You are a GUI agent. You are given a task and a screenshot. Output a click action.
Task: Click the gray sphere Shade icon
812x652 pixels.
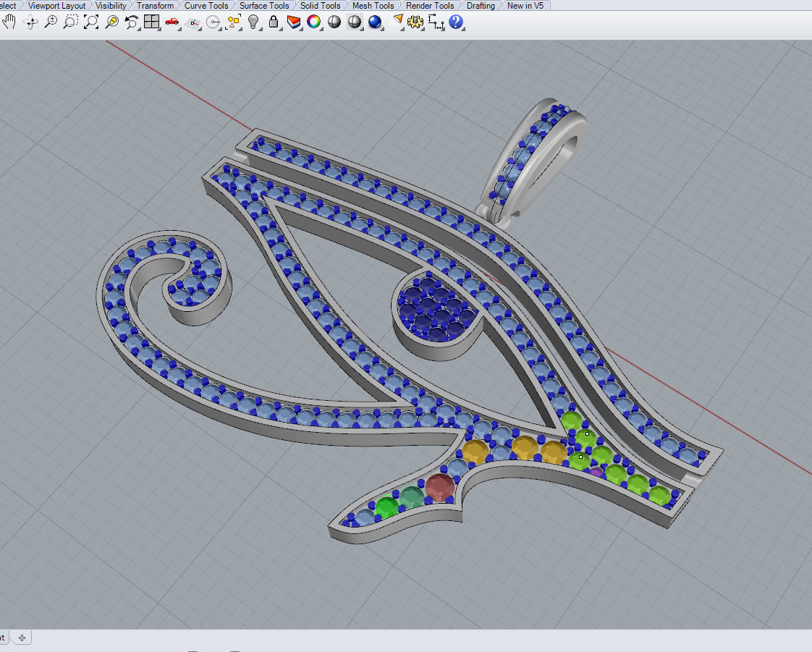334,22
